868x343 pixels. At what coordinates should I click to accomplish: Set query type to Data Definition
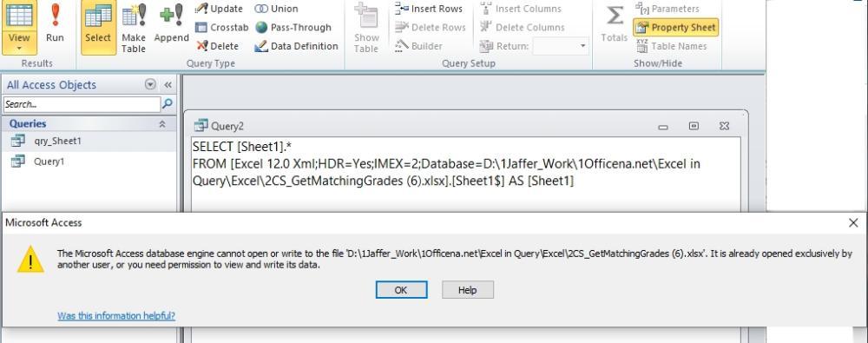[296, 46]
